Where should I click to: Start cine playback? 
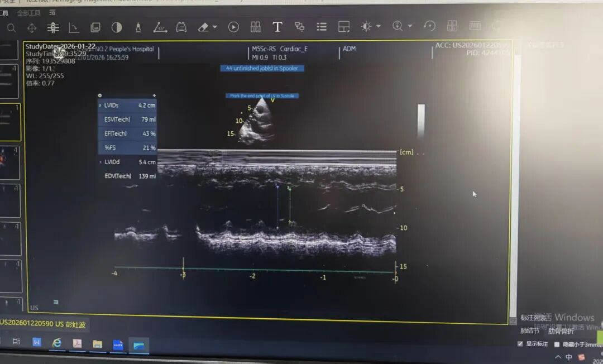pyautogui.click(x=233, y=27)
